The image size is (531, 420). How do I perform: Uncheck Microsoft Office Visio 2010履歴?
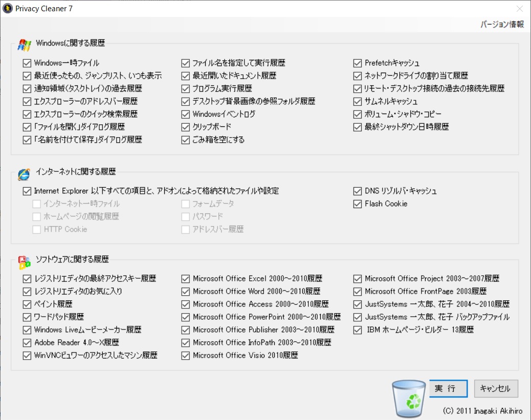(x=185, y=356)
